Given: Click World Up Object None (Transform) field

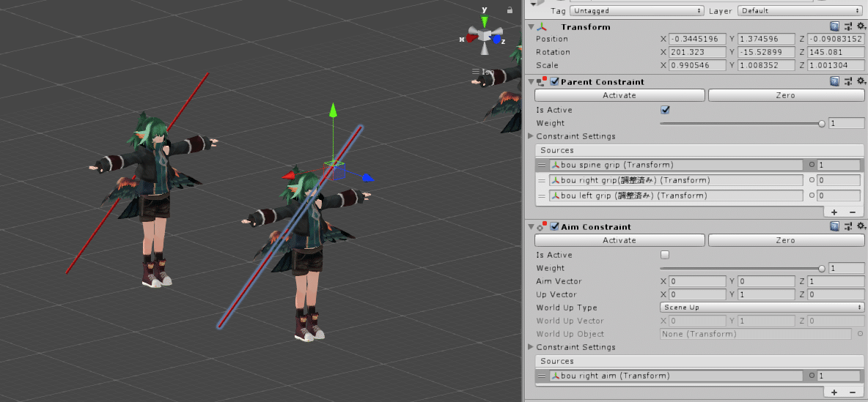Looking at the screenshot, I should point(756,334).
